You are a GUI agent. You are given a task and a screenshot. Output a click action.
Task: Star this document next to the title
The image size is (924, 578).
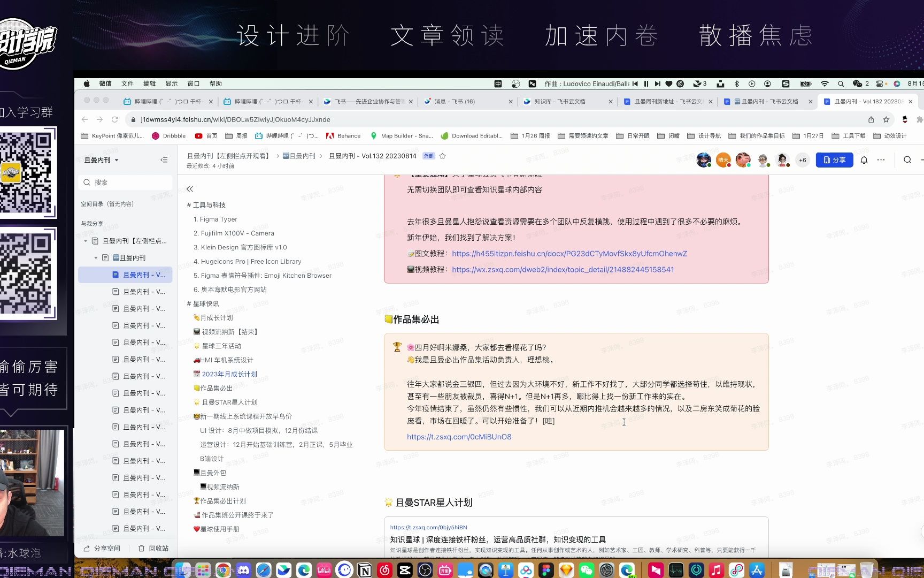pyautogui.click(x=442, y=156)
